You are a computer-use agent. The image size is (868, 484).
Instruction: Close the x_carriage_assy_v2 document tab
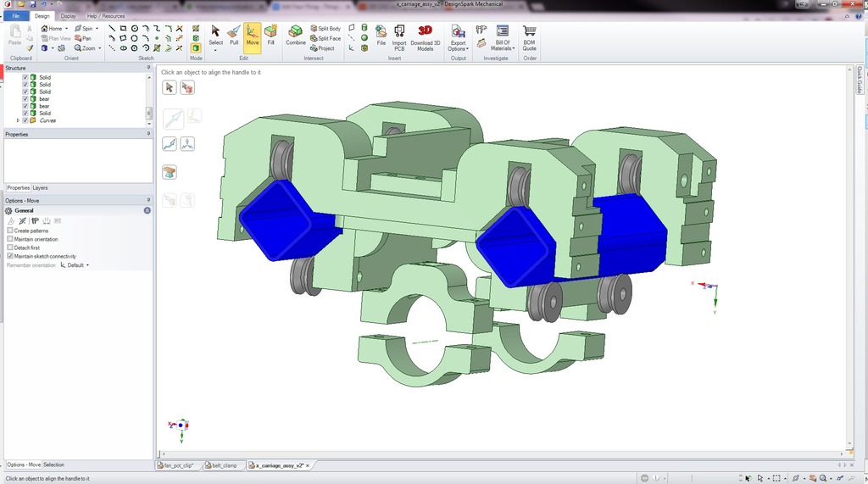pyautogui.click(x=308, y=465)
